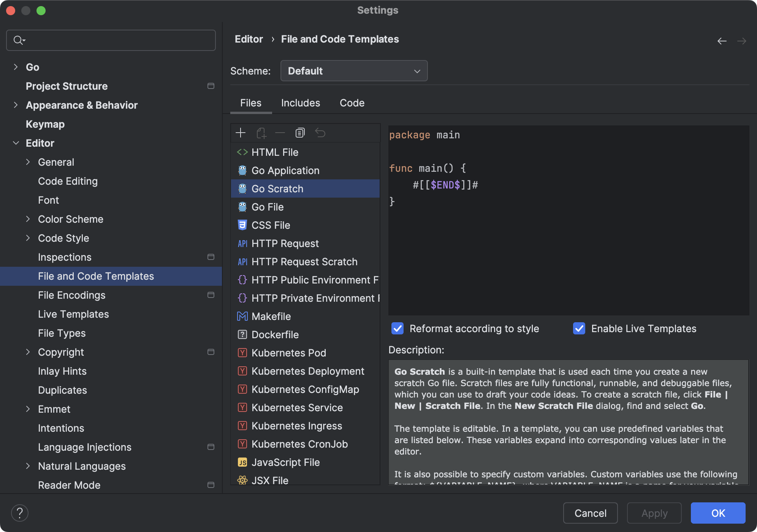Expand the Code Style tree node
The height and width of the screenshot is (532, 757).
(x=28, y=238)
